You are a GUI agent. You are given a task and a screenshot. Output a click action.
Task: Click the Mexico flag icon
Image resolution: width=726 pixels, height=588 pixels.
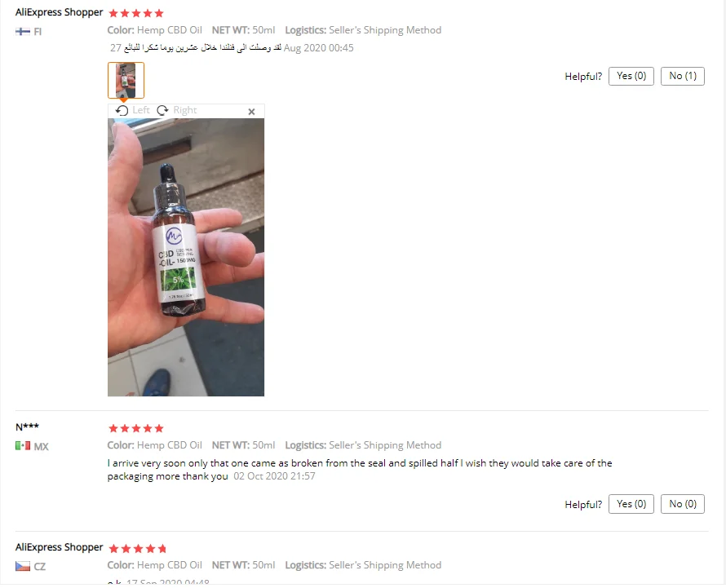(x=23, y=446)
